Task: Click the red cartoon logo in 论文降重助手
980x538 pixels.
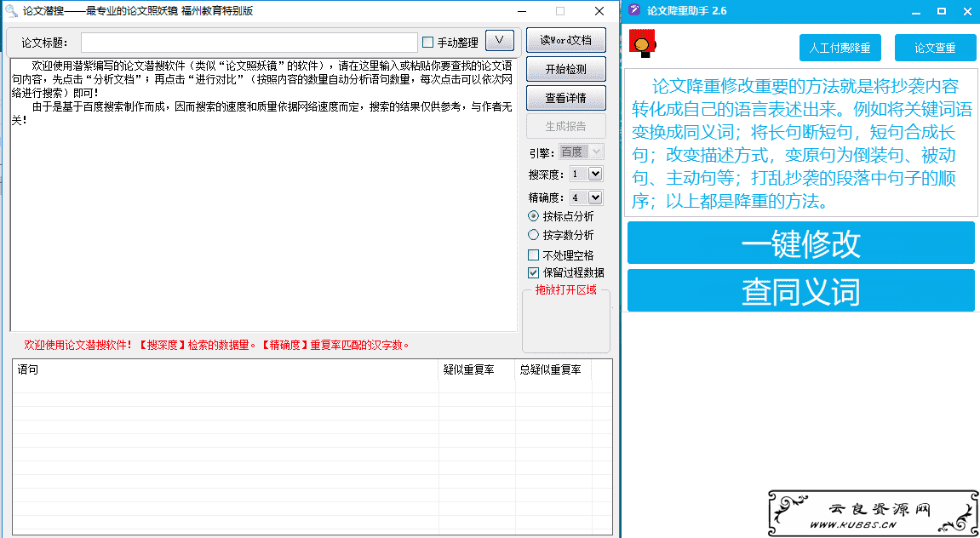Action: pos(643,44)
